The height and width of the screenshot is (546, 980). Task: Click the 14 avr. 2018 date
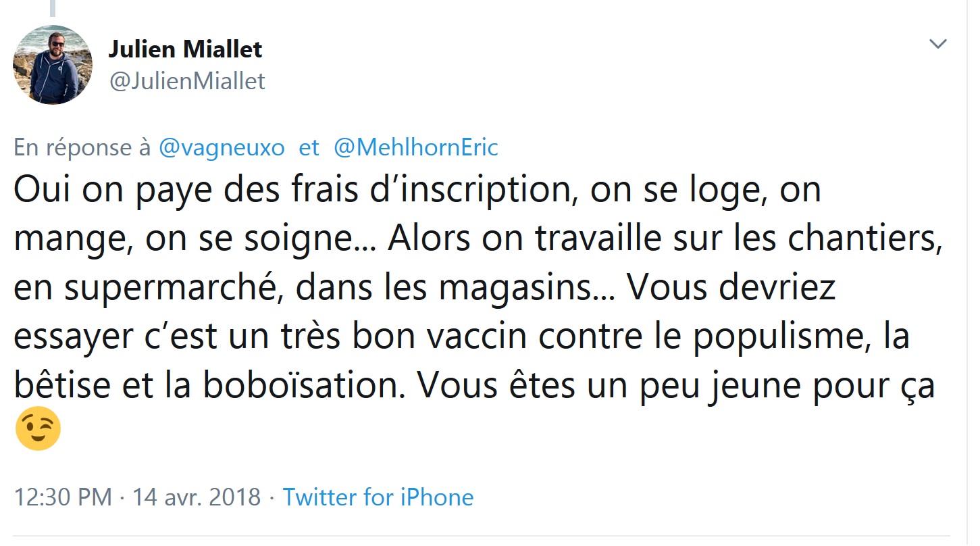click(x=196, y=497)
